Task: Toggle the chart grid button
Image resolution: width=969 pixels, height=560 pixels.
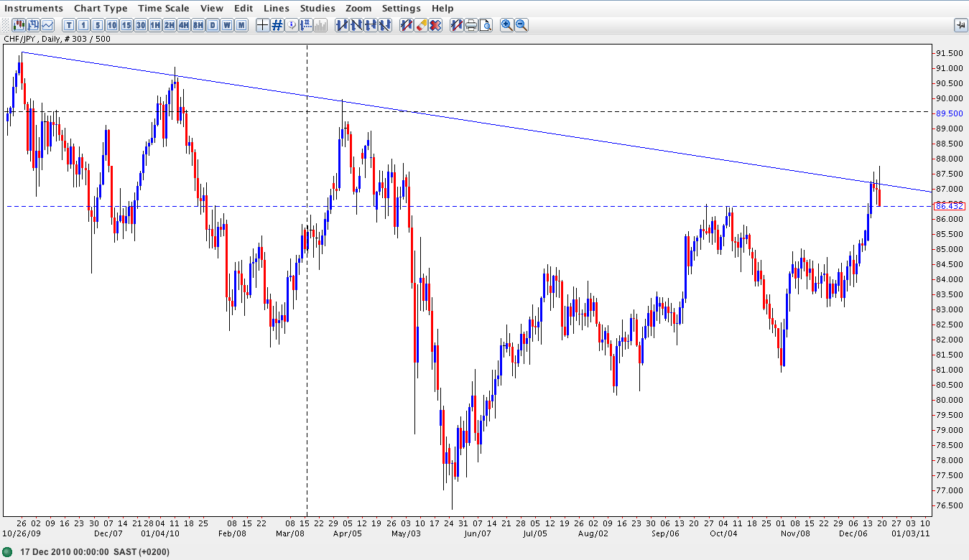Action: tap(277, 25)
